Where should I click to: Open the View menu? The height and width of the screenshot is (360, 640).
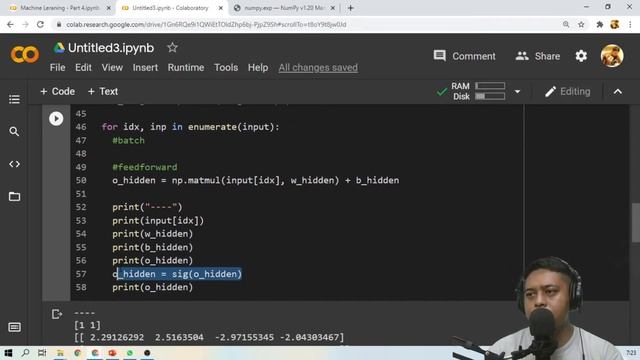coord(112,68)
